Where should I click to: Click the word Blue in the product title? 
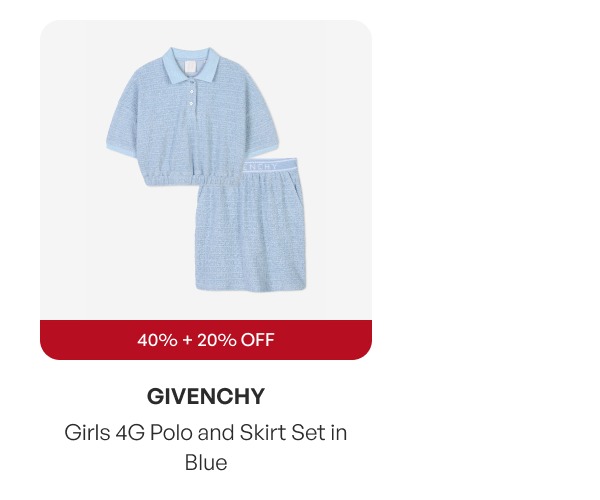pyautogui.click(x=206, y=463)
